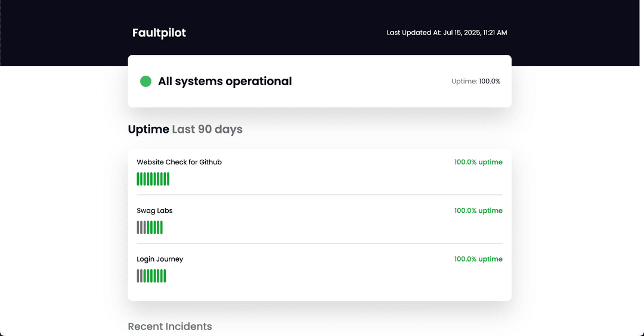Click the last green bar under Login Journey
Image resolution: width=644 pixels, height=336 pixels.
coord(165,276)
